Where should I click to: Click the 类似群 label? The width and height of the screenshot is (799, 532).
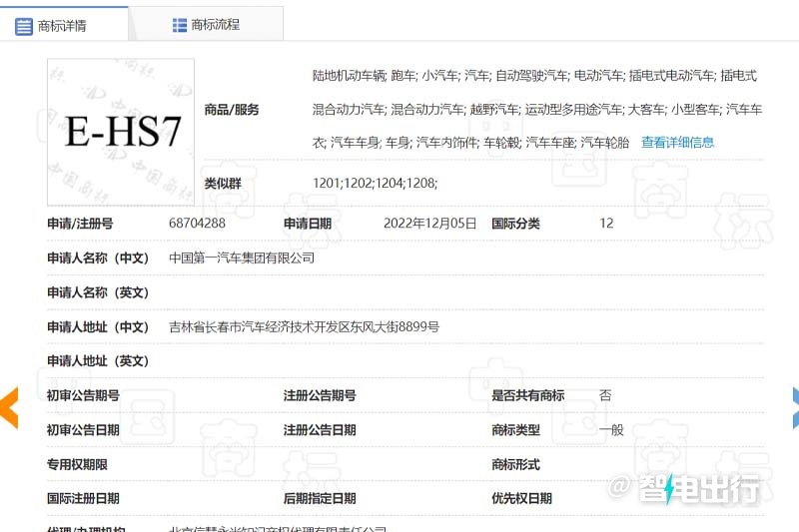223,184
